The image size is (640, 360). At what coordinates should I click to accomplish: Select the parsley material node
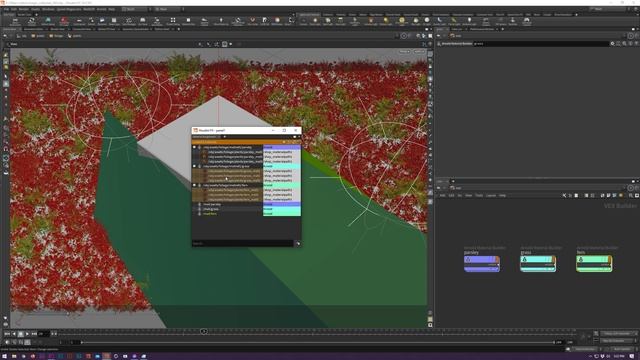coord(482,264)
